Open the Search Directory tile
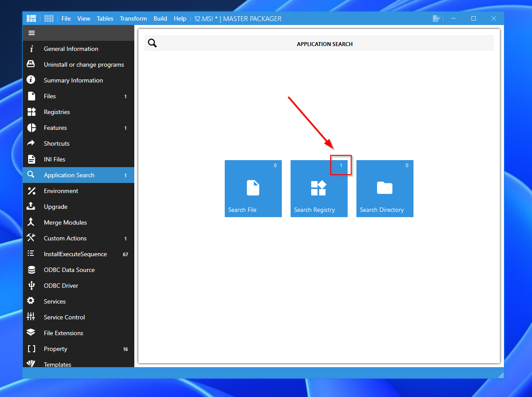532x397 pixels. click(385, 189)
